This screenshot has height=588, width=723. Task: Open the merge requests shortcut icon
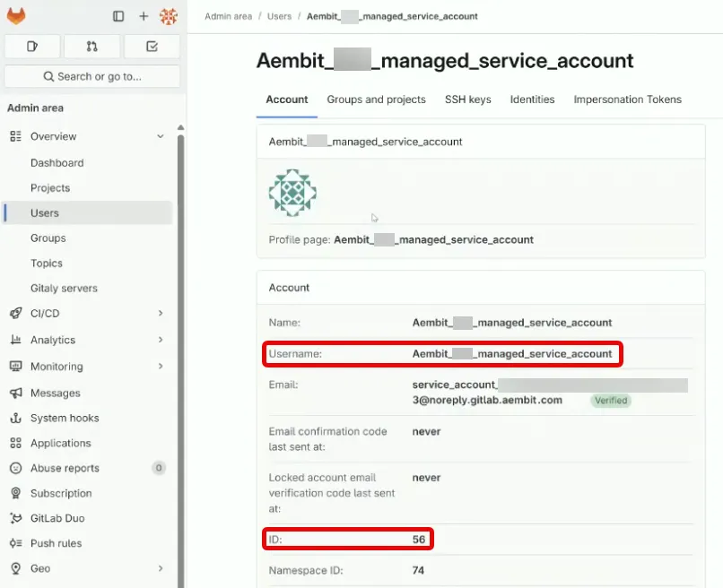coord(91,46)
